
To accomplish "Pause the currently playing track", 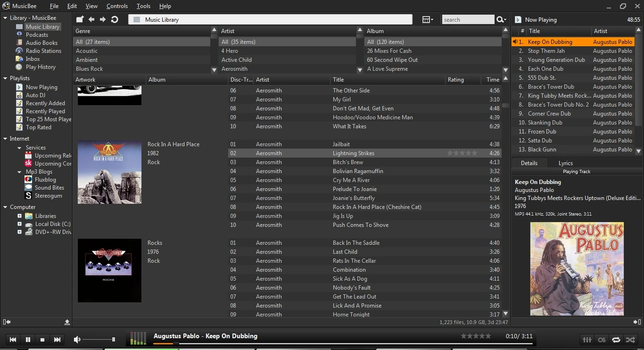I will [x=28, y=340].
